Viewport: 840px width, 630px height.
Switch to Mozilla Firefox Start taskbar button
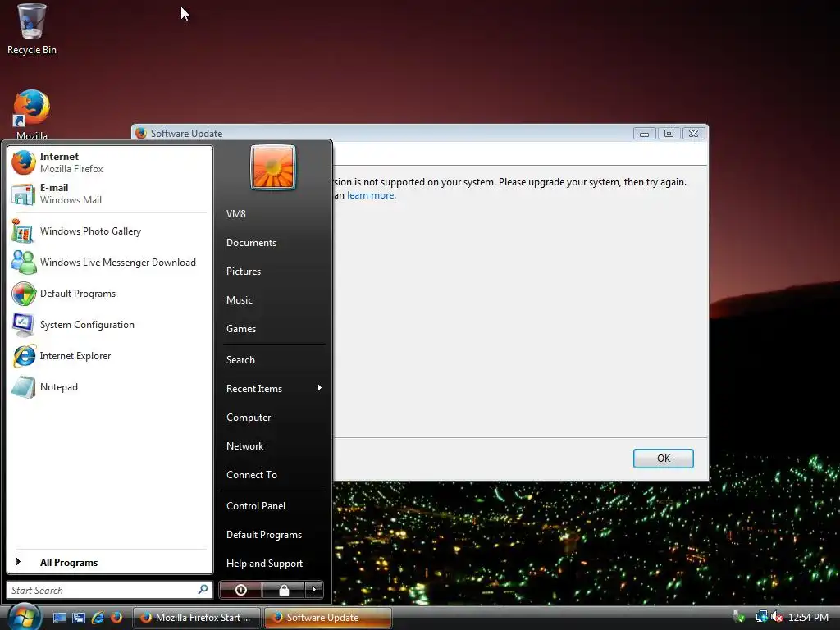tap(197, 618)
